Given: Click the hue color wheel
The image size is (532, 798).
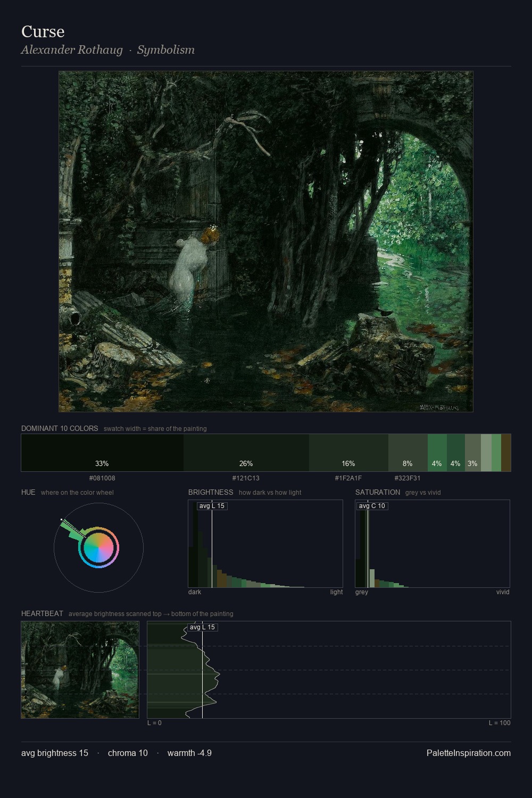Looking at the screenshot, I should point(98,547).
